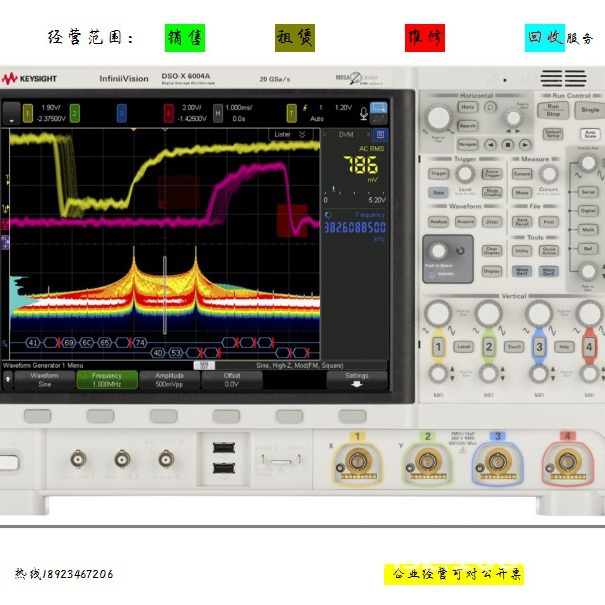Tap the blue channel 3 badge on screen
Image resolution: width=605 pixels, height=605 pixels.
122,113
